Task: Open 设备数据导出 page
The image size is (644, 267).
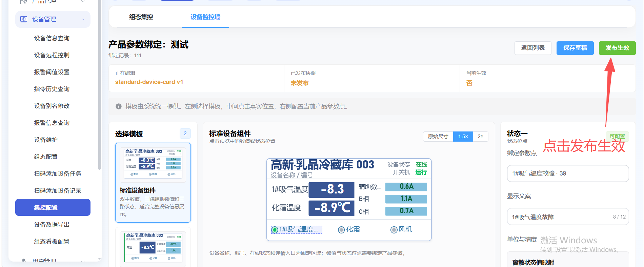Action: (x=52, y=225)
